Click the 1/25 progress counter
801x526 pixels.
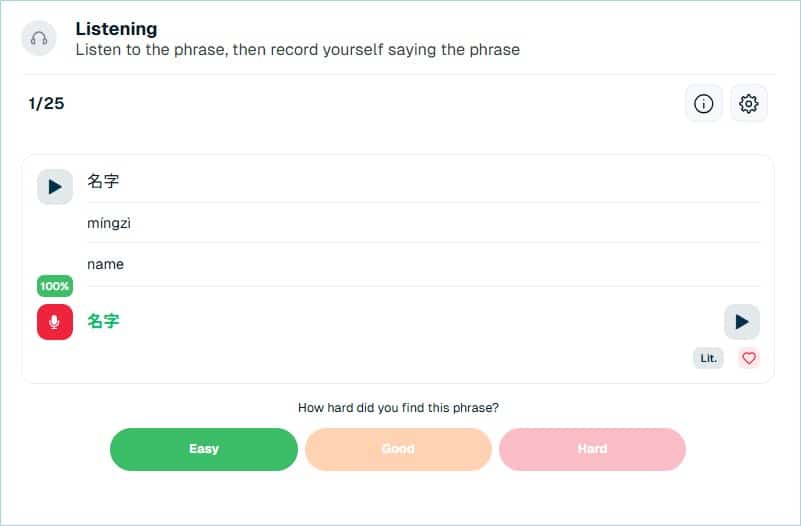coord(46,103)
